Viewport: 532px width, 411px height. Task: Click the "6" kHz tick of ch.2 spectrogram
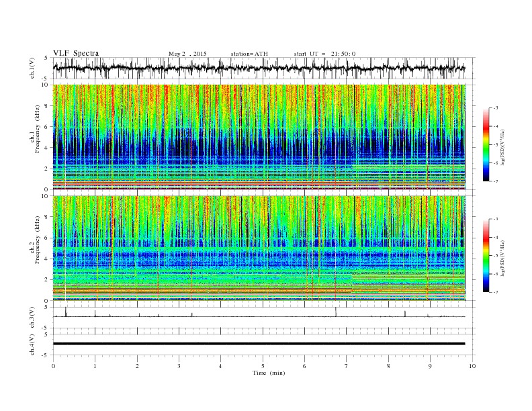pos(47,238)
